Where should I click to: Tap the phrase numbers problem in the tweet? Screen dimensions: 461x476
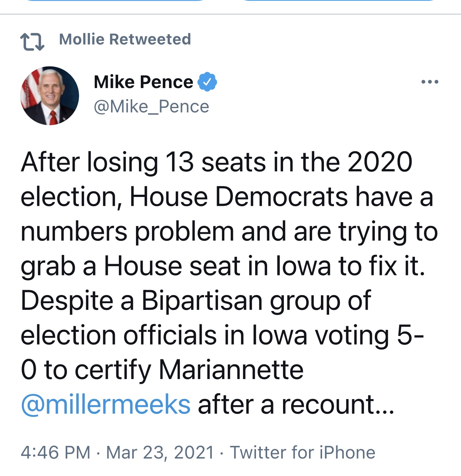pyautogui.click(x=127, y=231)
